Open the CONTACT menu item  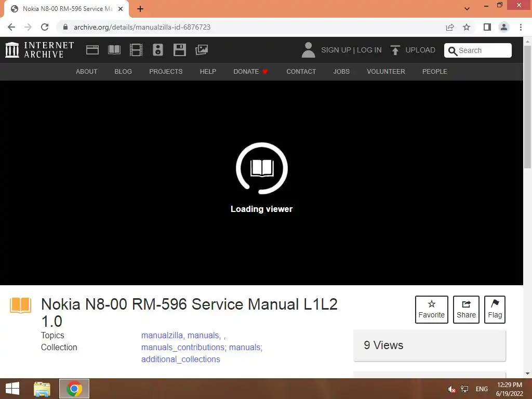point(301,72)
